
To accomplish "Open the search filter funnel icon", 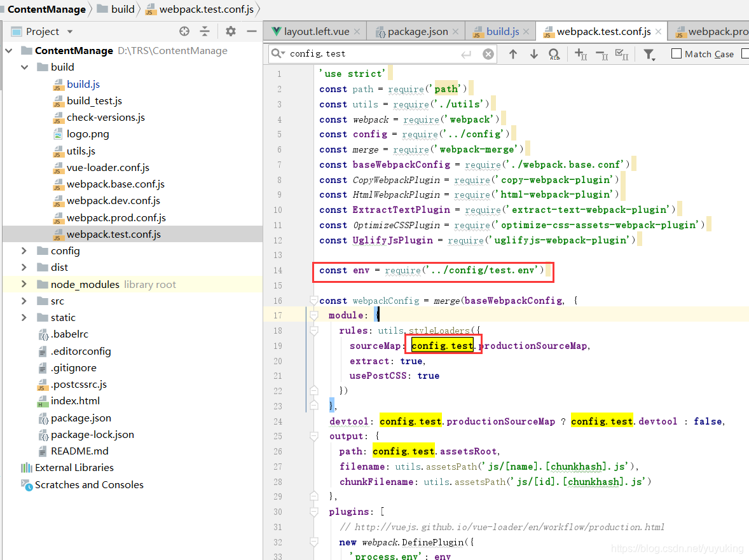I will click(649, 55).
